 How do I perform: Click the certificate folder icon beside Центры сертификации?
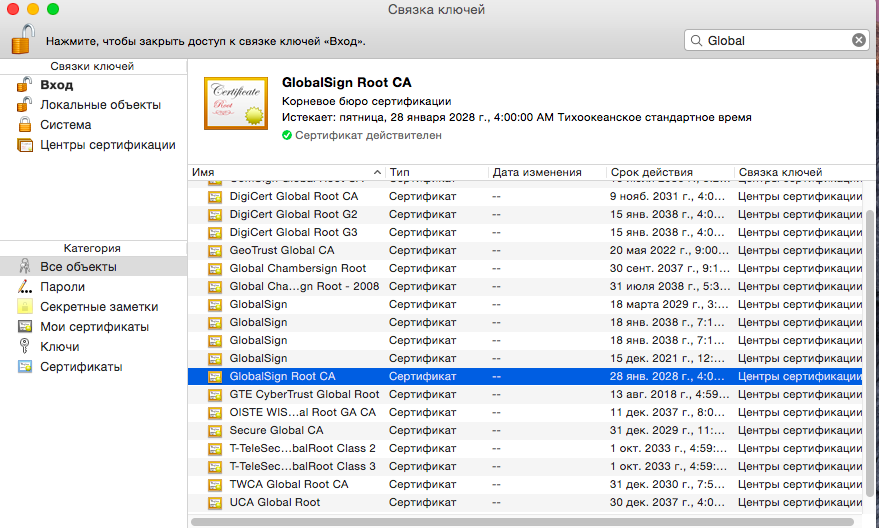click(25, 145)
